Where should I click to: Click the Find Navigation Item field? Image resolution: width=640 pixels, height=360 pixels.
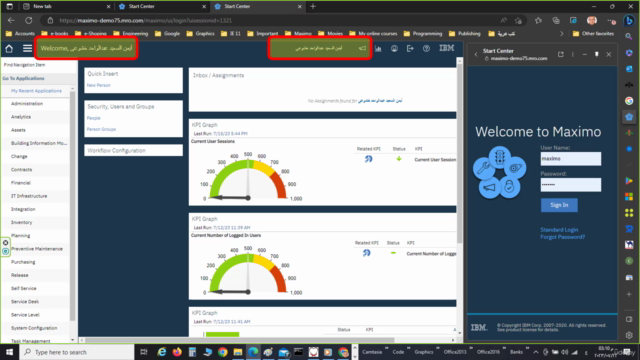(38, 65)
